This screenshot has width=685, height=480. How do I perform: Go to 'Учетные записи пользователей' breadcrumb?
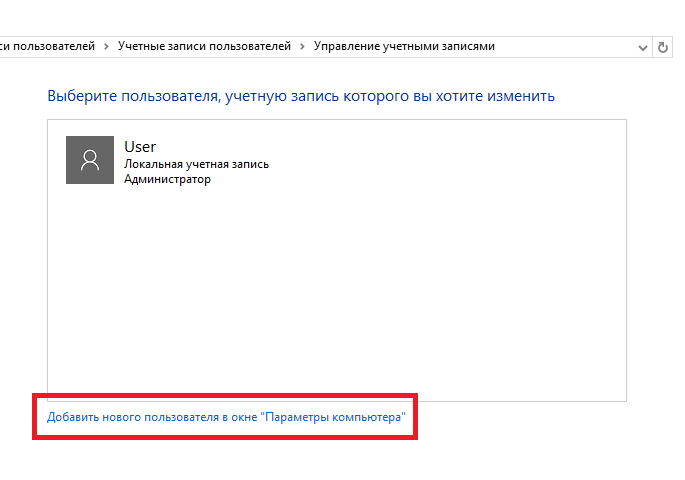(204, 46)
